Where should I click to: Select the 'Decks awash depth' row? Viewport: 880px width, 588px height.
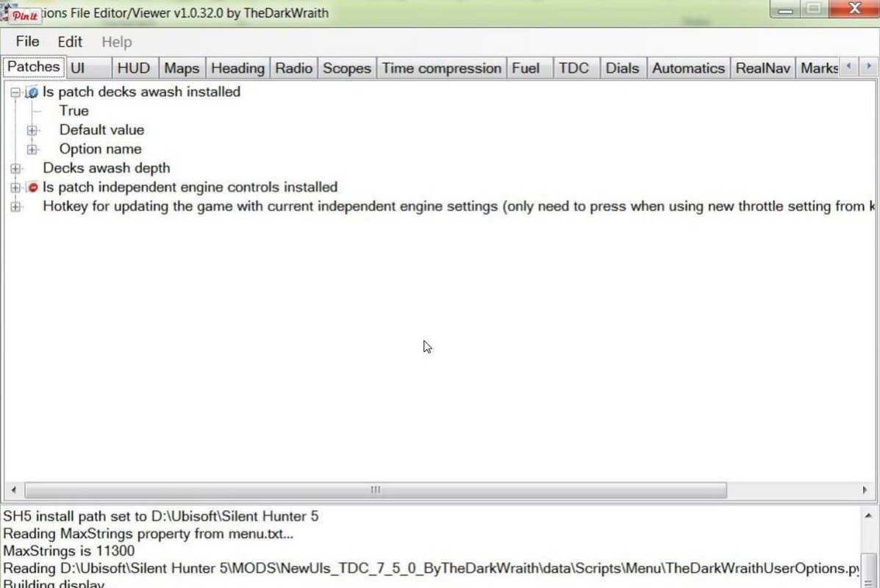coord(106,168)
